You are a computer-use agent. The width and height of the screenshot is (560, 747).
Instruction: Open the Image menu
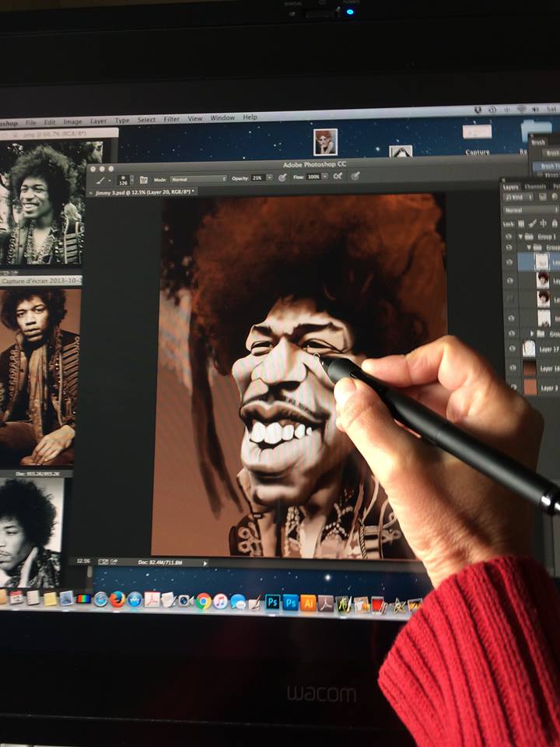click(x=72, y=121)
